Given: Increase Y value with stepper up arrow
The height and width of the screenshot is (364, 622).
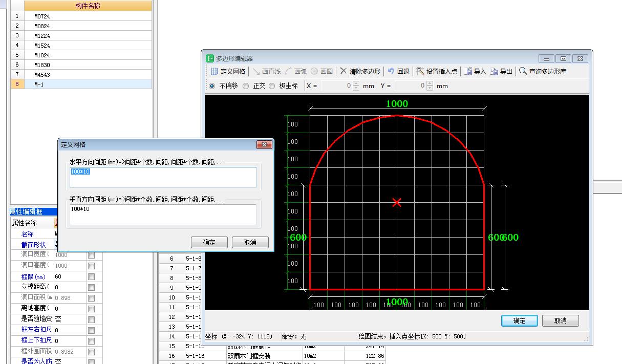Looking at the screenshot, I should pyautogui.click(x=430, y=83).
